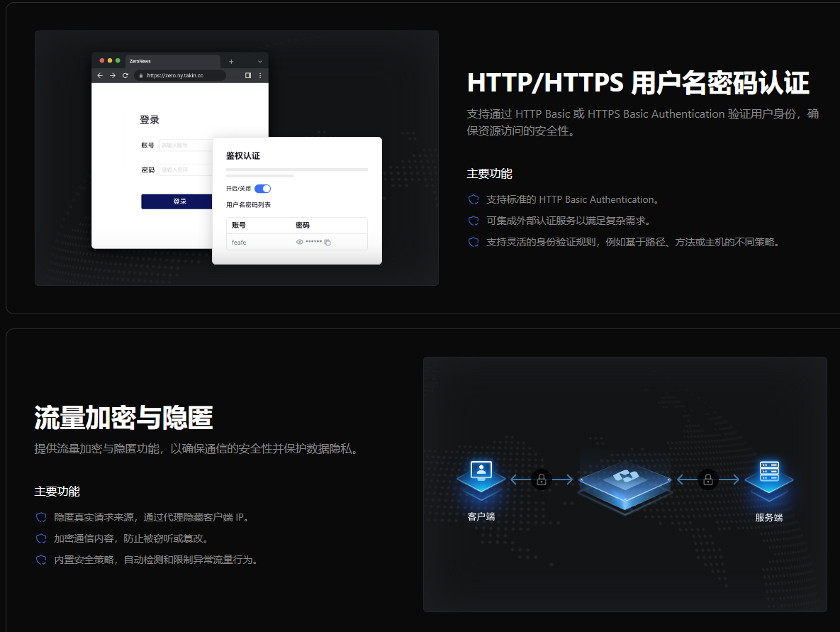Image resolution: width=840 pixels, height=632 pixels.
Task: Click the back arrow in the mock browser
Action: (x=100, y=76)
